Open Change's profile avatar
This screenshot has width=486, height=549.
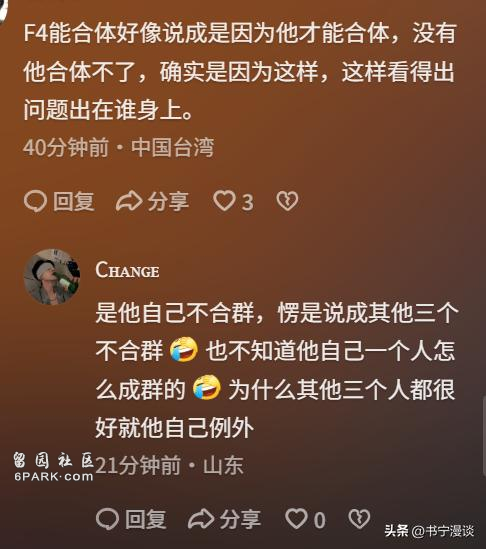pyautogui.click(x=52, y=277)
